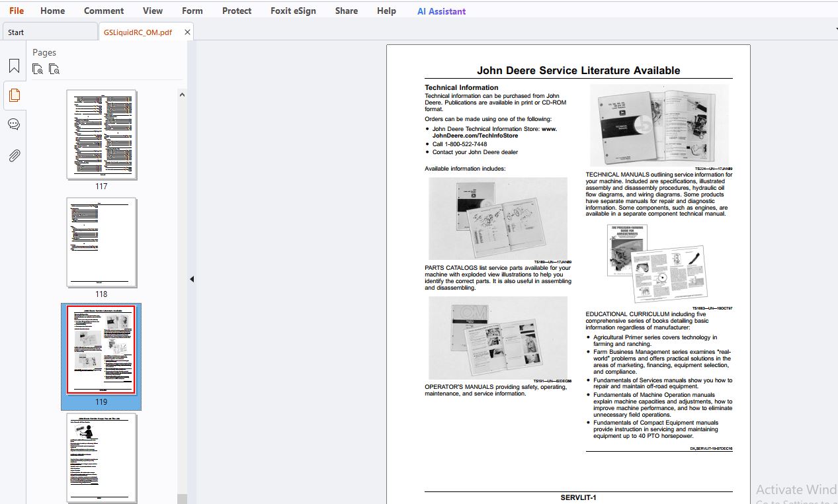Click the educational curriculum image
838x504 pixels.
[656, 263]
